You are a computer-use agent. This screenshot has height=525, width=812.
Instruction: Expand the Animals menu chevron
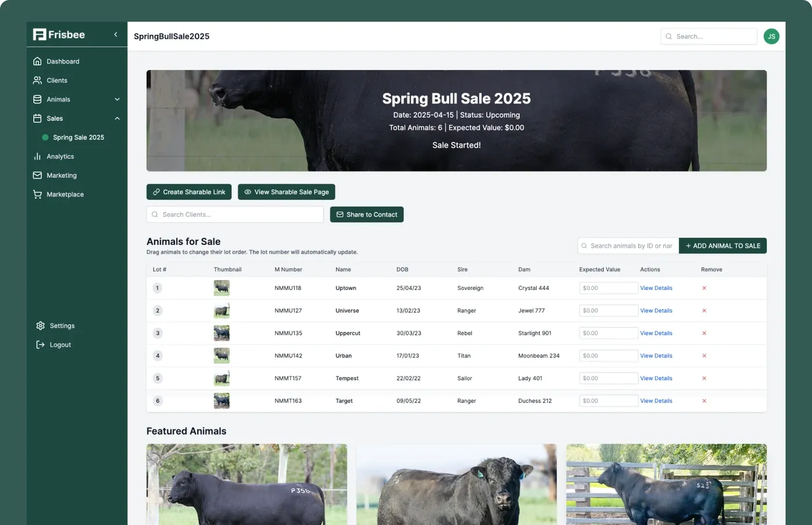click(117, 100)
